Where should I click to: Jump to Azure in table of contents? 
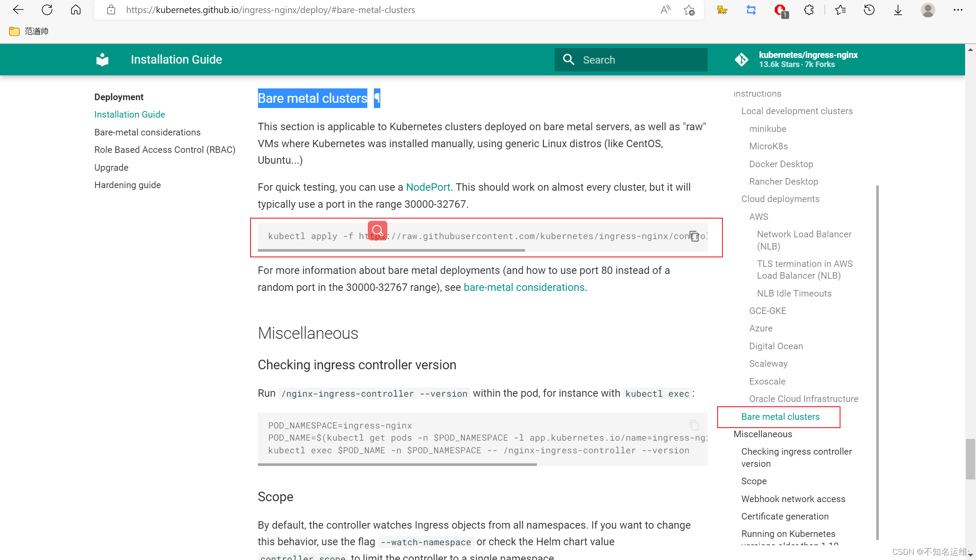[760, 328]
